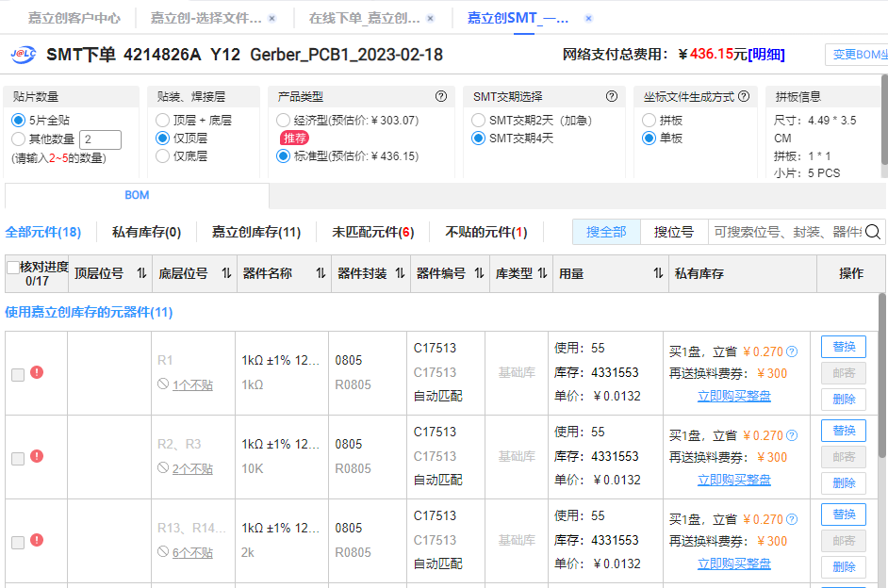The height and width of the screenshot is (588, 888).
Task: Switch to 嘉立创客户中心 tab
Action: tap(74, 18)
